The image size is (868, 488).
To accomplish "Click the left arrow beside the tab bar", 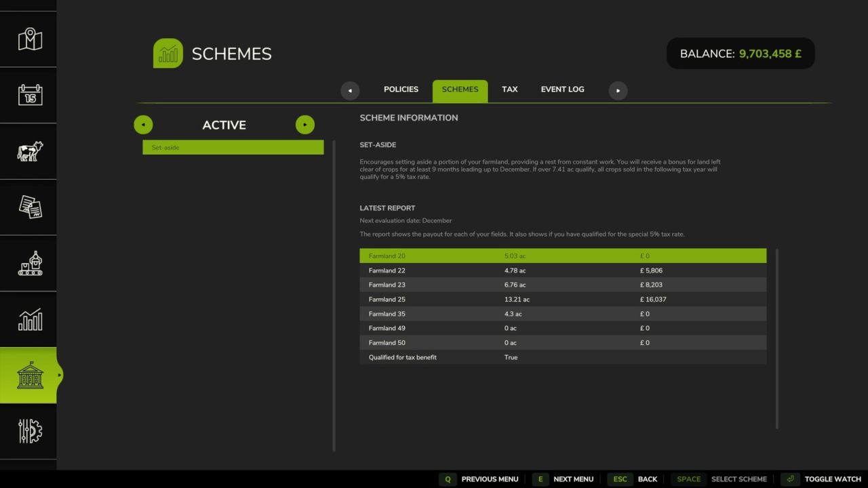I will [x=350, y=89].
